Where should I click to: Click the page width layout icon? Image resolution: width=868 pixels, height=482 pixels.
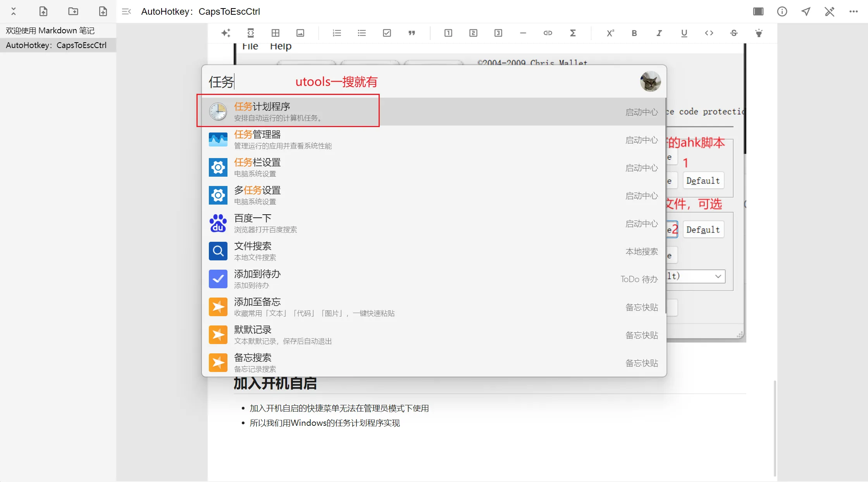pyautogui.click(x=758, y=11)
